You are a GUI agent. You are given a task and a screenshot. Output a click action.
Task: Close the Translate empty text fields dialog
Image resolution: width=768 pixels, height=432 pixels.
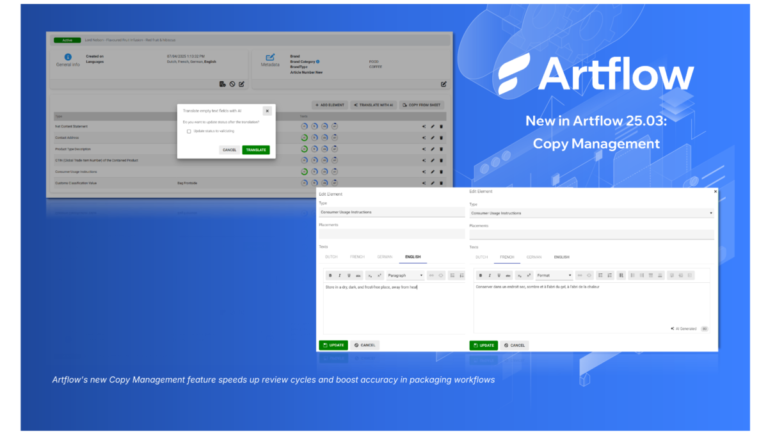pos(267,111)
